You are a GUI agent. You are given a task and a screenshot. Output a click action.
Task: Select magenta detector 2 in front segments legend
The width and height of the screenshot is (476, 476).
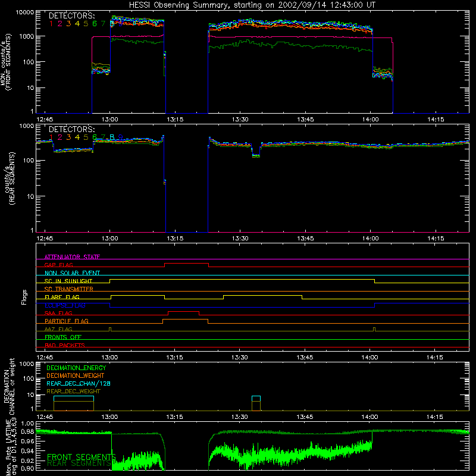click(60, 24)
